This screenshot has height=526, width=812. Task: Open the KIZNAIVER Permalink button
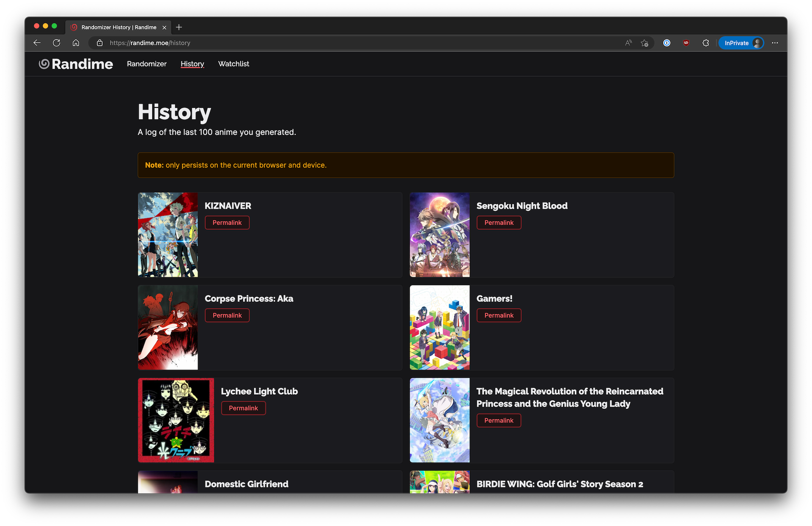coord(227,223)
